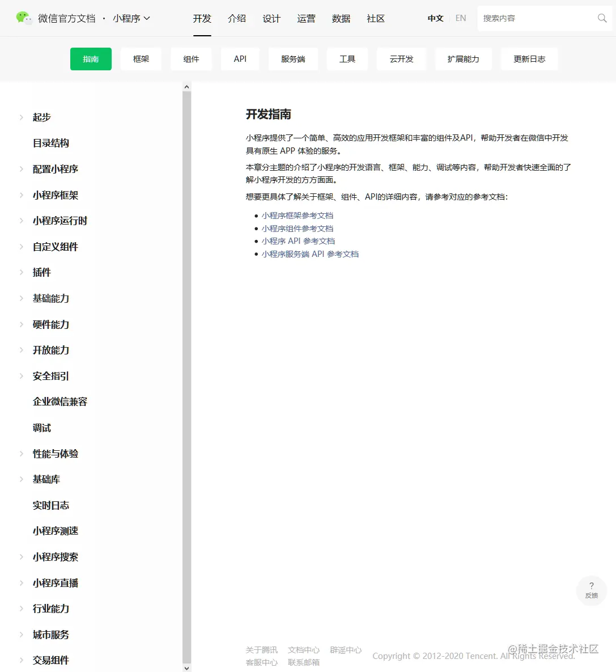
Task: Open 小程序组件参考文档 link
Action: click(298, 229)
